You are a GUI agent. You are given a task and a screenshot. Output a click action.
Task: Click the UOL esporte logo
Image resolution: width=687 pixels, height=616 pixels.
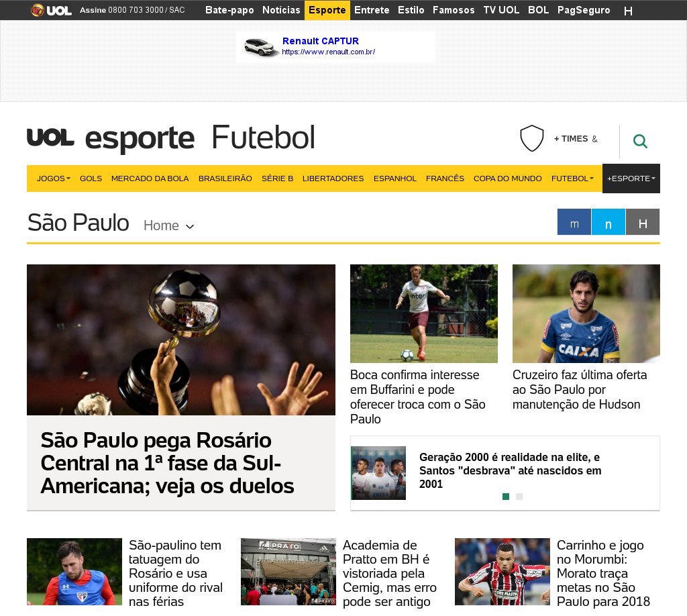pos(111,138)
